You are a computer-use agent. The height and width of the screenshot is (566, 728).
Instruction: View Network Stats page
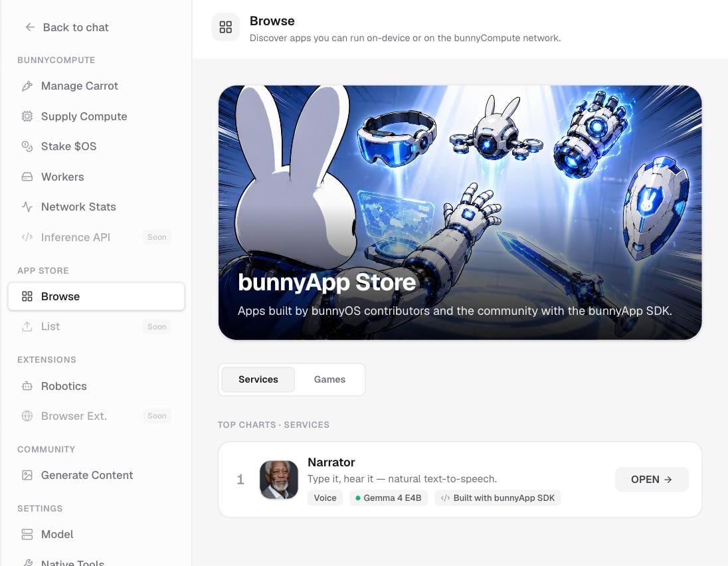(x=96, y=207)
